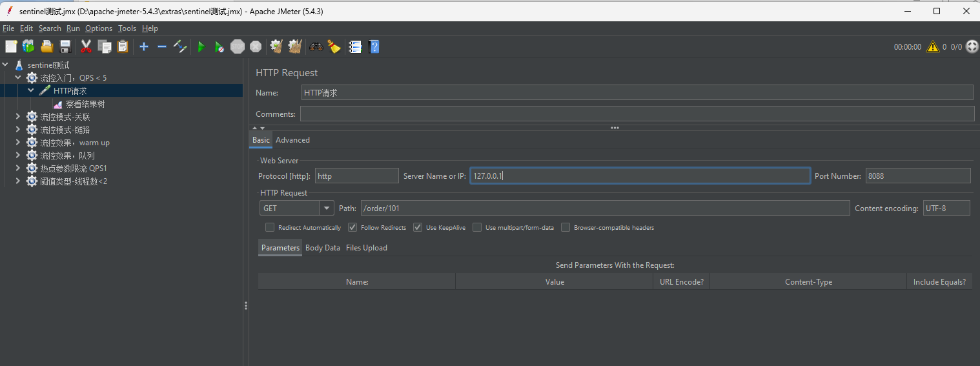
Task: Open the Edit menu
Action: point(26,28)
